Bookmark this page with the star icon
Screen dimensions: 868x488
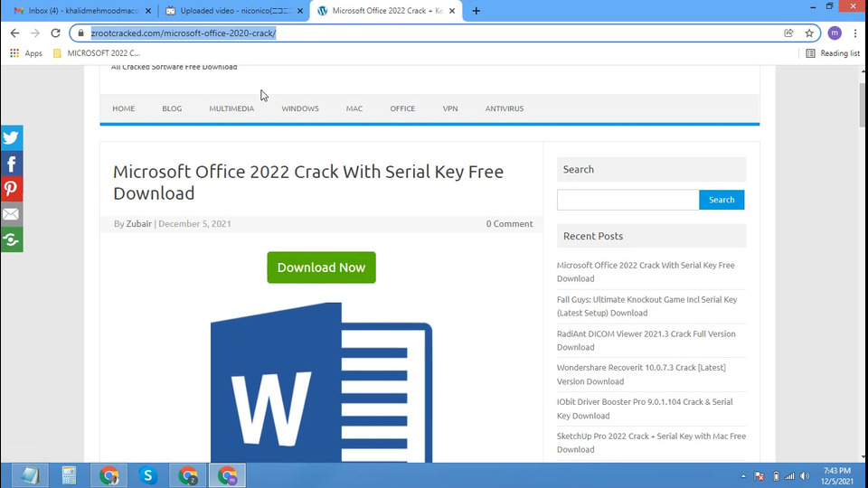click(x=809, y=33)
